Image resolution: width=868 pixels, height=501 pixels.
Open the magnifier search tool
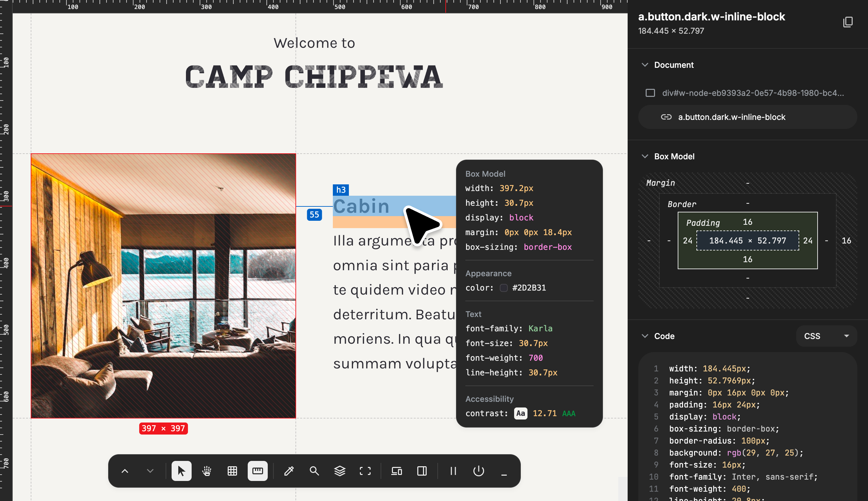[314, 471]
